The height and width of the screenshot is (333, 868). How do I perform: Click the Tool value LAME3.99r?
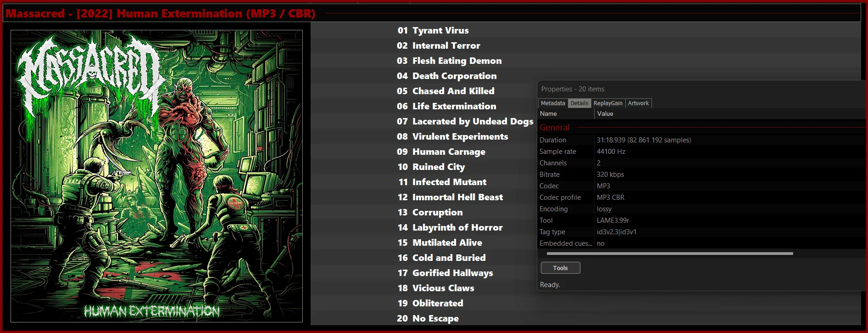(613, 220)
